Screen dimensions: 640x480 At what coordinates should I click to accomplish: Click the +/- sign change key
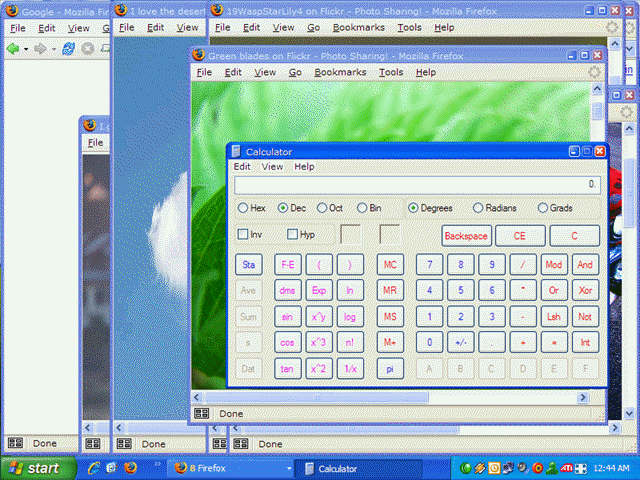click(x=461, y=342)
